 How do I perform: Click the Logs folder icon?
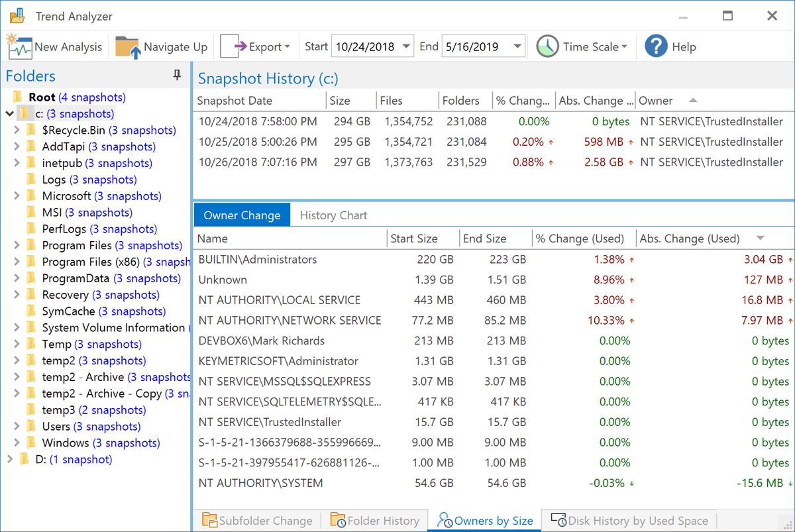coord(31,180)
